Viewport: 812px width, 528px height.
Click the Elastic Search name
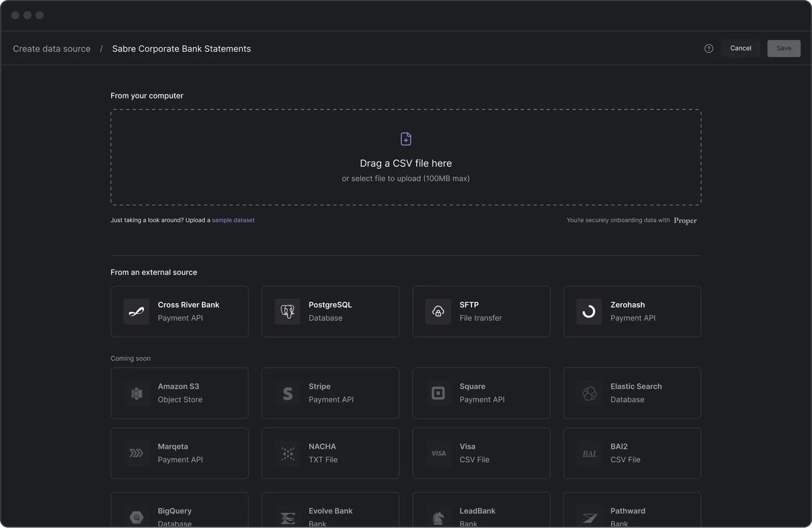coord(636,387)
